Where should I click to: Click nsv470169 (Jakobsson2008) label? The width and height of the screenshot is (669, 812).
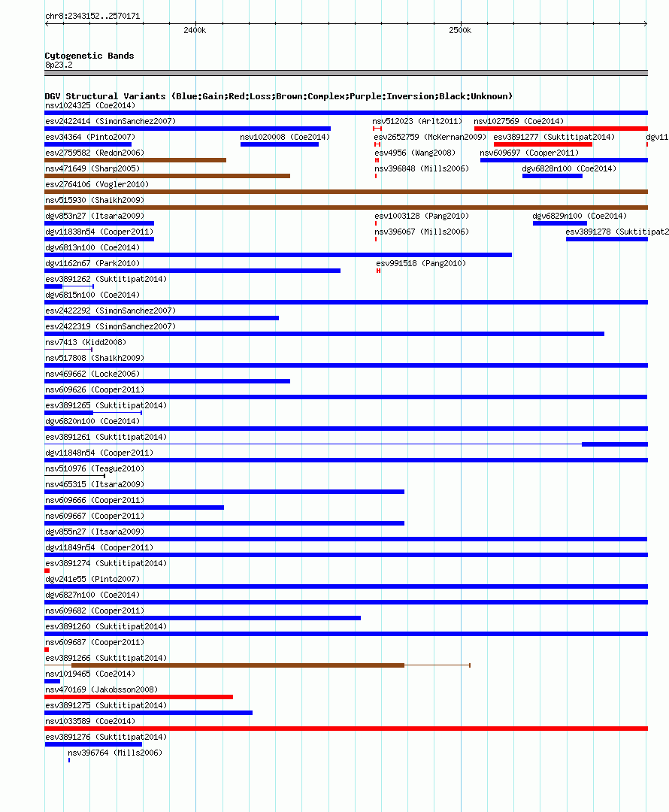point(101,689)
